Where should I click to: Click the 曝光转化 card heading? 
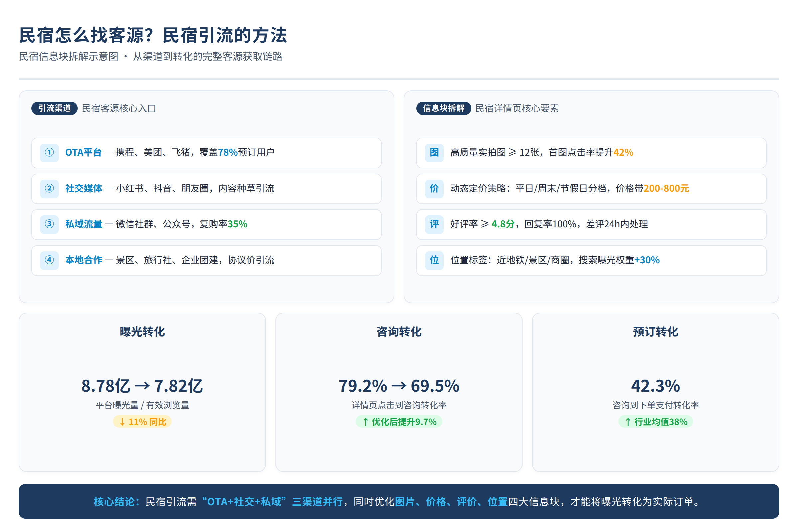142,332
